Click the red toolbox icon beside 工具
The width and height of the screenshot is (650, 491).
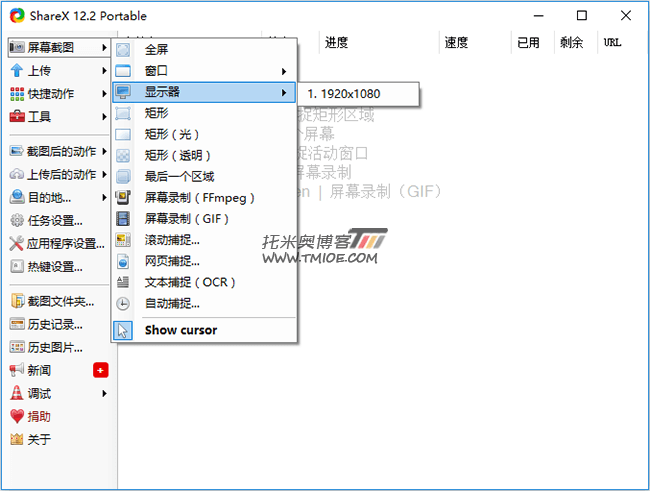click(17, 117)
